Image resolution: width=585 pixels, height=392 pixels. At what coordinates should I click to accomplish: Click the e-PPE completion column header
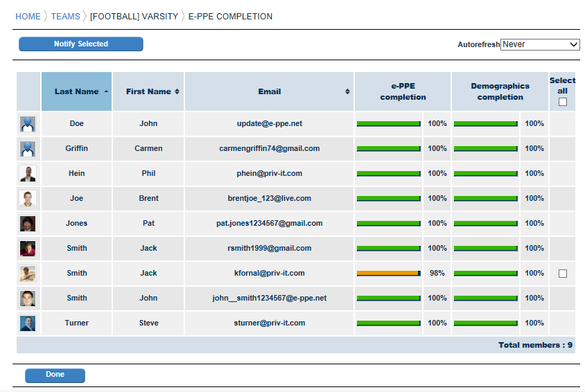403,91
